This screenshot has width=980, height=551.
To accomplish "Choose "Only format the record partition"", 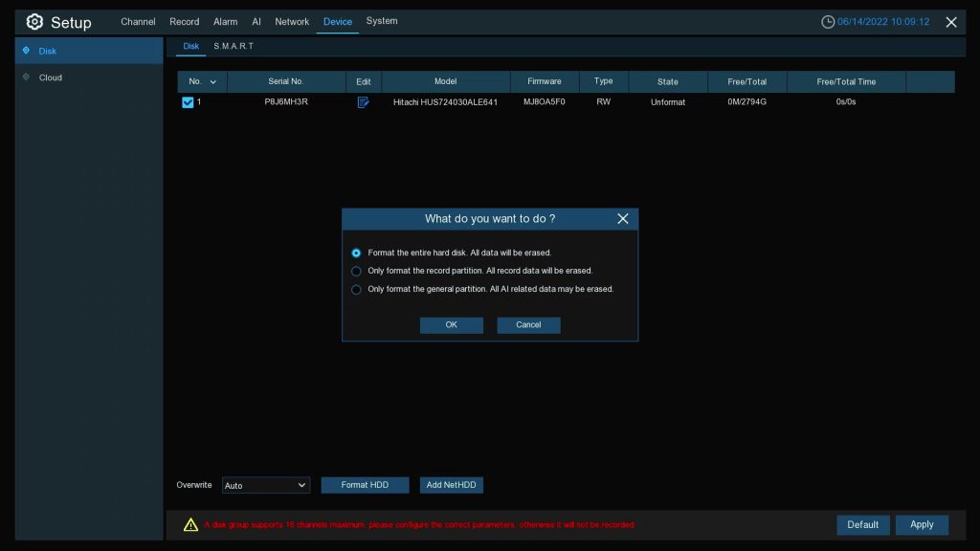I will click(x=356, y=271).
